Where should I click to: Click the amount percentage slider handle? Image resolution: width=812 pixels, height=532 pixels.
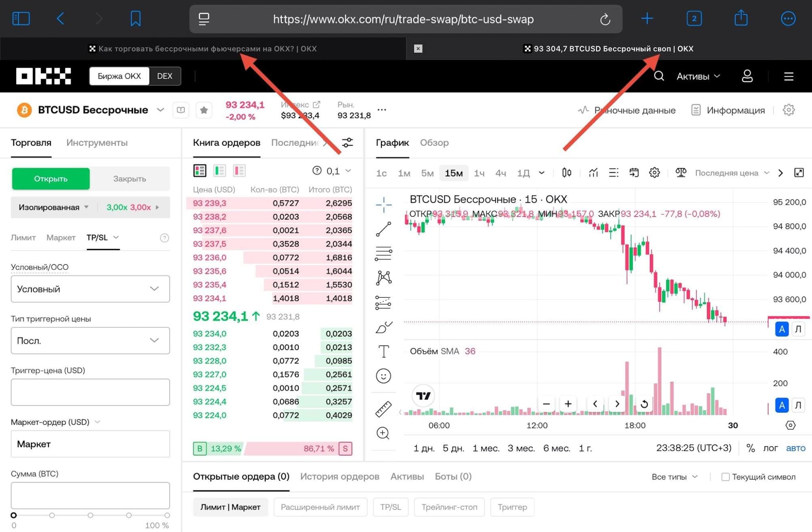click(13, 515)
